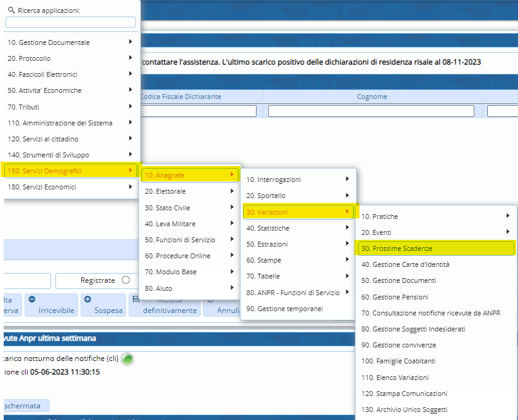Screen dimensions: 518x420
Task: Select 150. Servizi Demografici menu entry
Action: coord(70,171)
